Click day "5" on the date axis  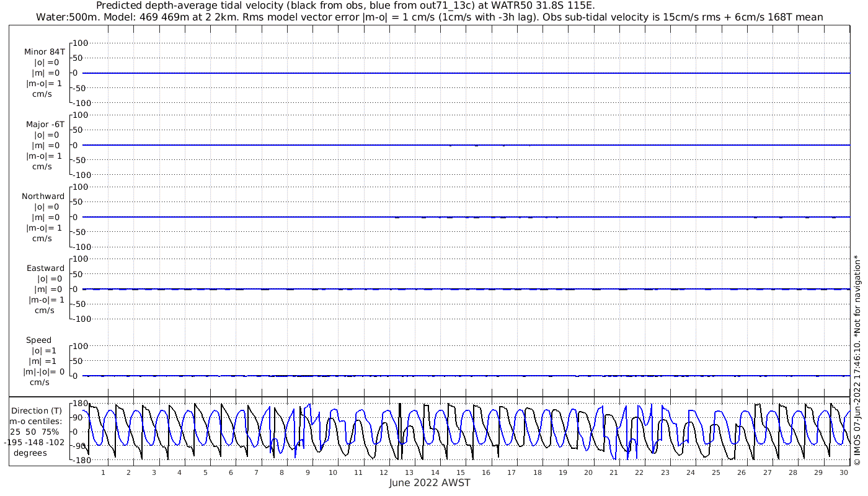(205, 472)
